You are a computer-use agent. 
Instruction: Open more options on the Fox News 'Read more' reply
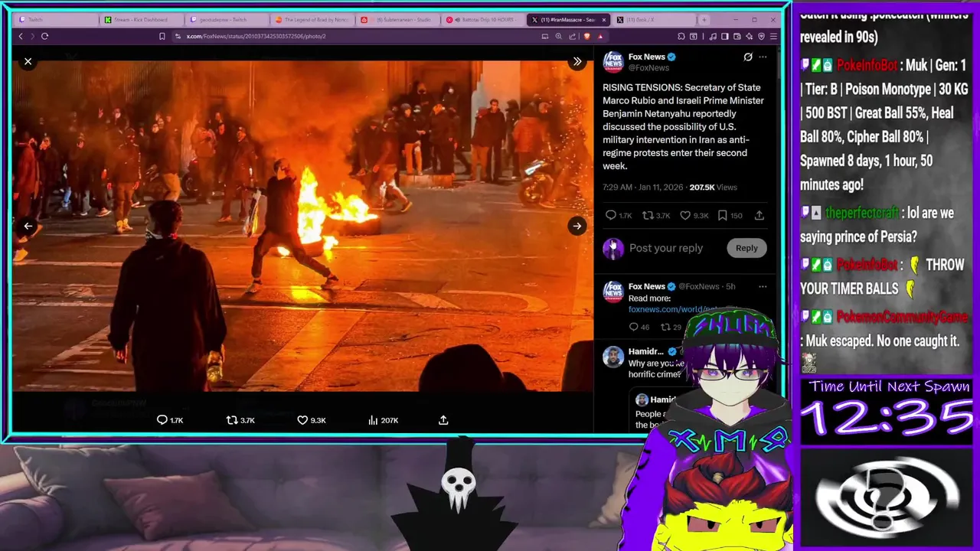pos(763,286)
